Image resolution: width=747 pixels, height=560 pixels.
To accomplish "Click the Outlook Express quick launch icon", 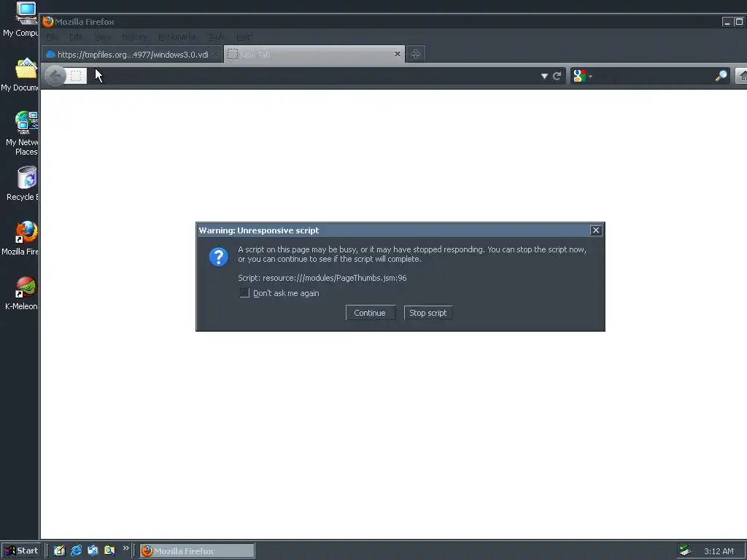I will point(93,551).
